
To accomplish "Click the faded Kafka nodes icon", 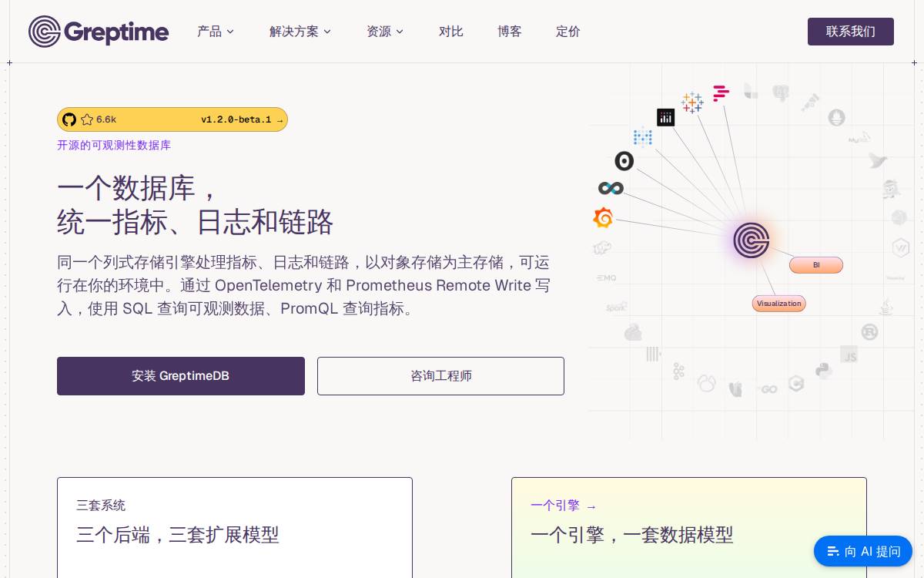I will [x=678, y=371].
